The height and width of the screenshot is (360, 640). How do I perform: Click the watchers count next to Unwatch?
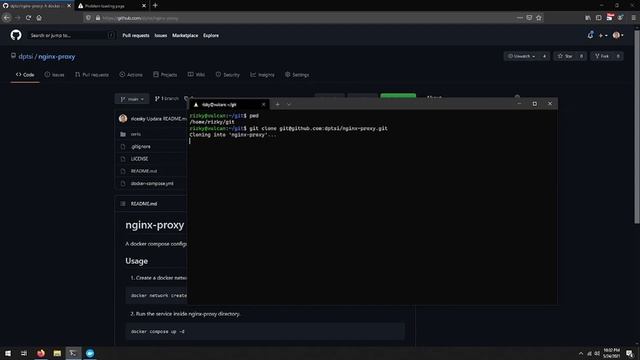(544, 56)
